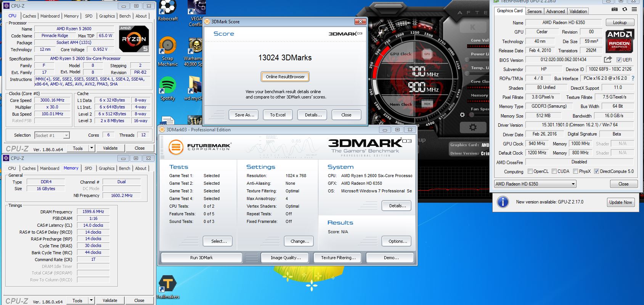644x305 pixels.
Task: Click GPU-Z refresh icon
Action: click(625, 9)
